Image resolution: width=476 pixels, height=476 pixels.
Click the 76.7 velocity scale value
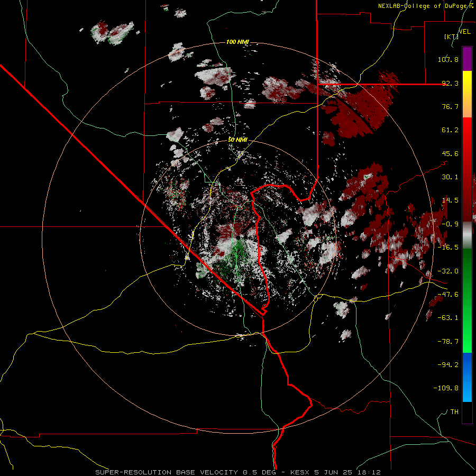pyautogui.click(x=450, y=106)
